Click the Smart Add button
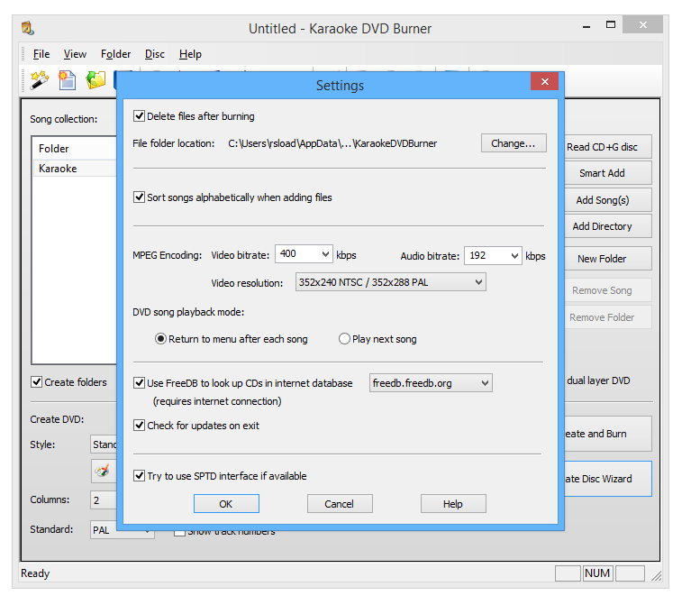 point(607,173)
